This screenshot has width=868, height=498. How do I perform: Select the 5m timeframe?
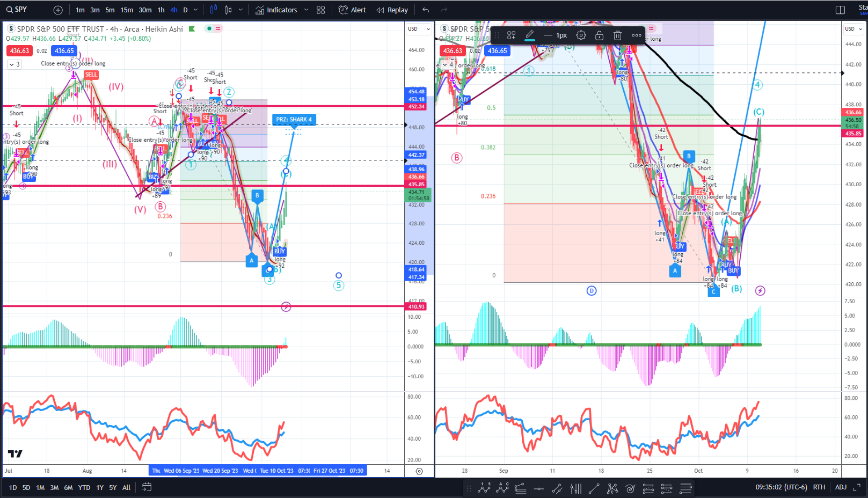click(110, 10)
